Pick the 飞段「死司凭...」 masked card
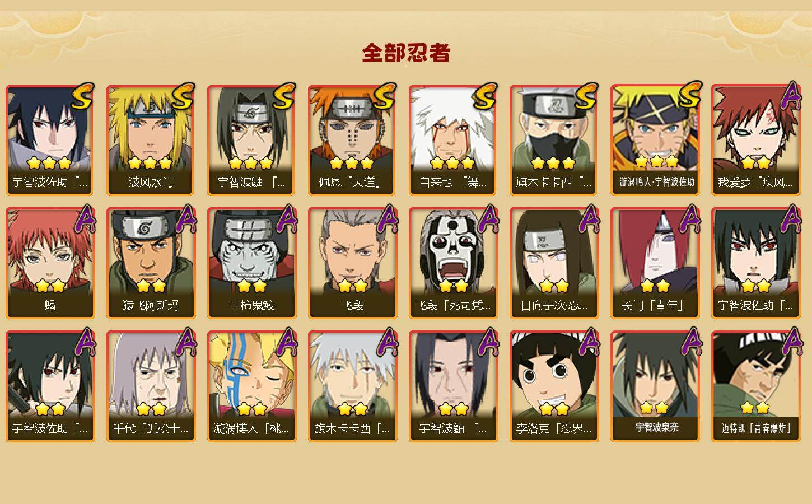The height and width of the screenshot is (504, 812). point(453,263)
